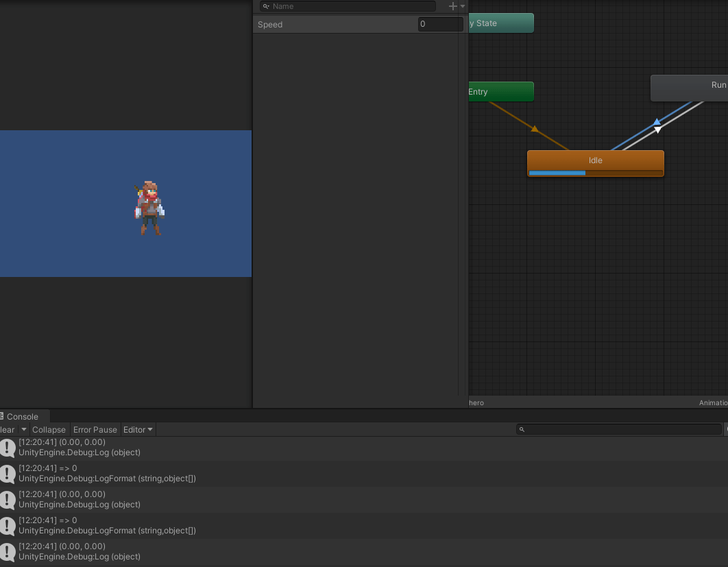The image size is (728, 567).
Task: Add a new animator parameter with plus
Action: pyautogui.click(x=452, y=6)
